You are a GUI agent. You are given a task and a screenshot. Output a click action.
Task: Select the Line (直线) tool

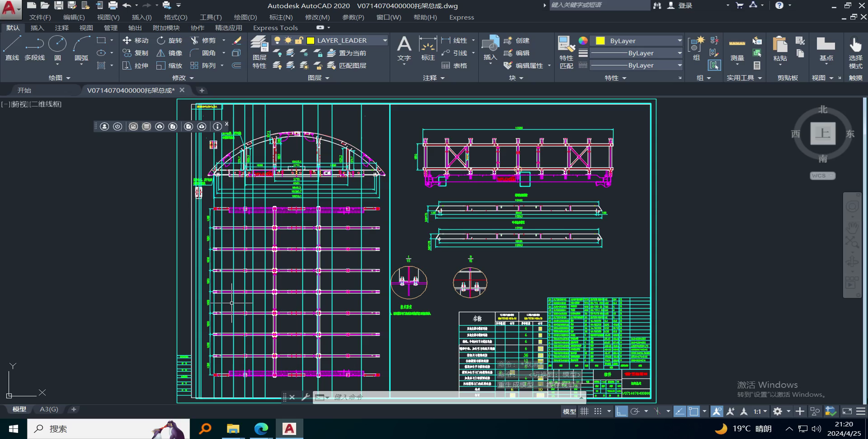(12, 49)
